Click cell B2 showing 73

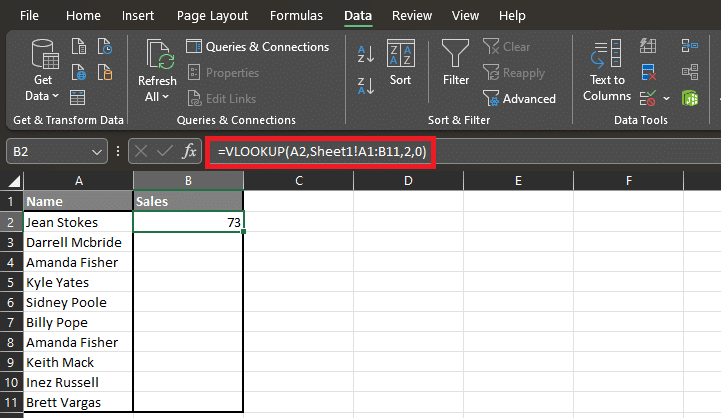188,222
